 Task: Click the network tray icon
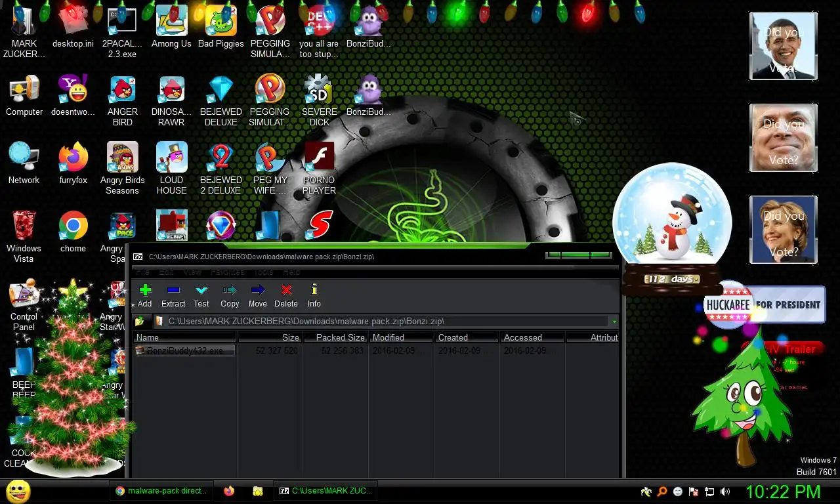point(709,492)
